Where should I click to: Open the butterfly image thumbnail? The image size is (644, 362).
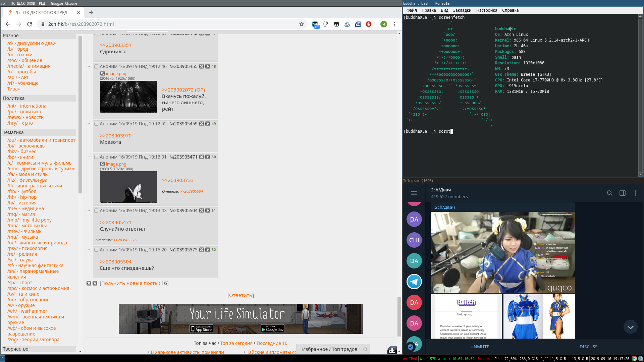128,187
